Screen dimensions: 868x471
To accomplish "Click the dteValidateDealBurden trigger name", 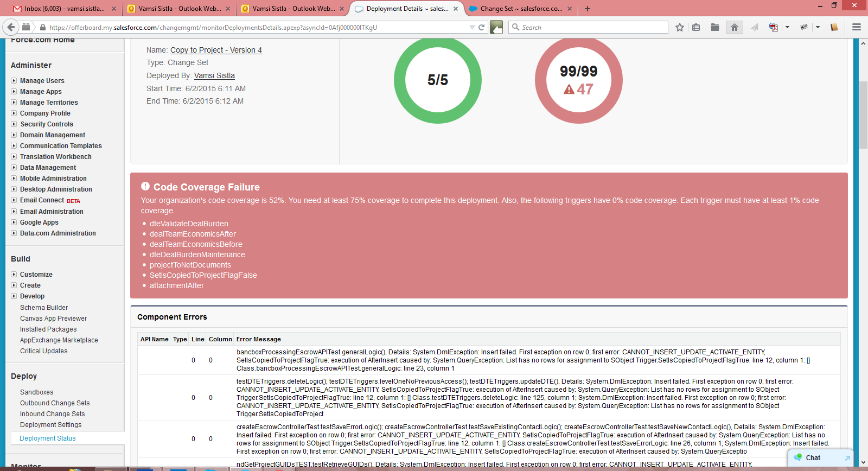I will tap(189, 224).
